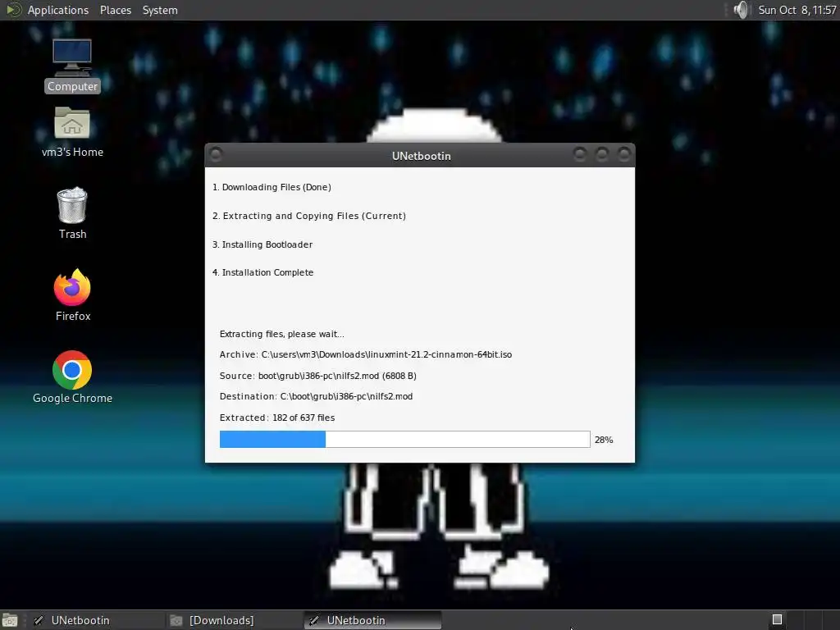The height and width of the screenshot is (630, 840).
Task: Click the UNetbootin window title bar
Action: (421, 156)
